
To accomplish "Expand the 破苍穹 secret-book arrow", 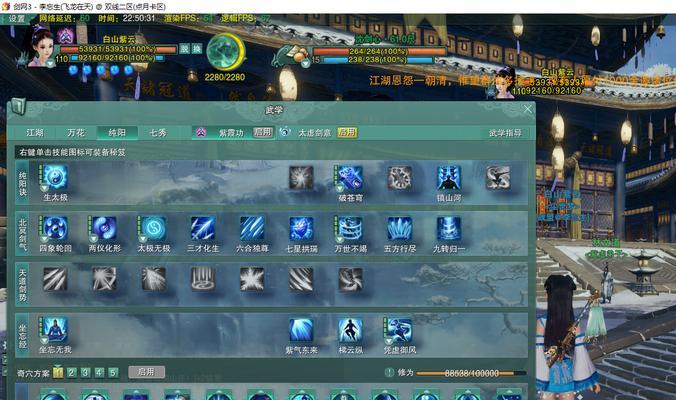I will tap(339, 188).
